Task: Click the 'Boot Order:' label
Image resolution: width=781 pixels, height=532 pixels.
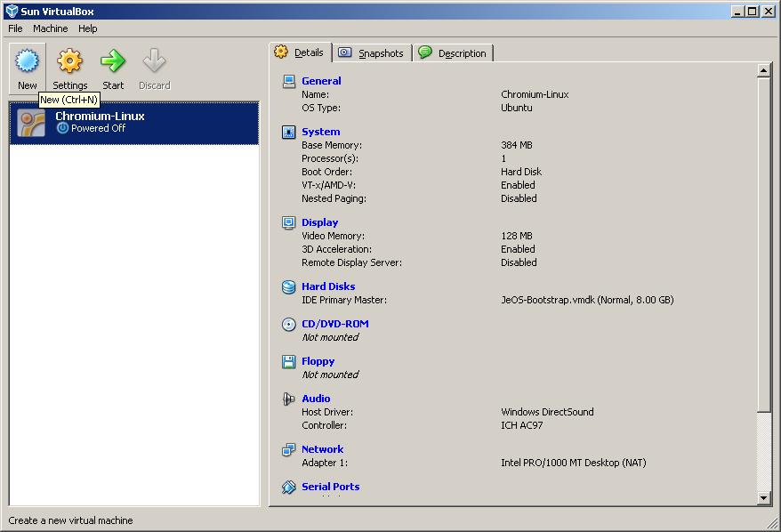Action: tap(326, 172)
